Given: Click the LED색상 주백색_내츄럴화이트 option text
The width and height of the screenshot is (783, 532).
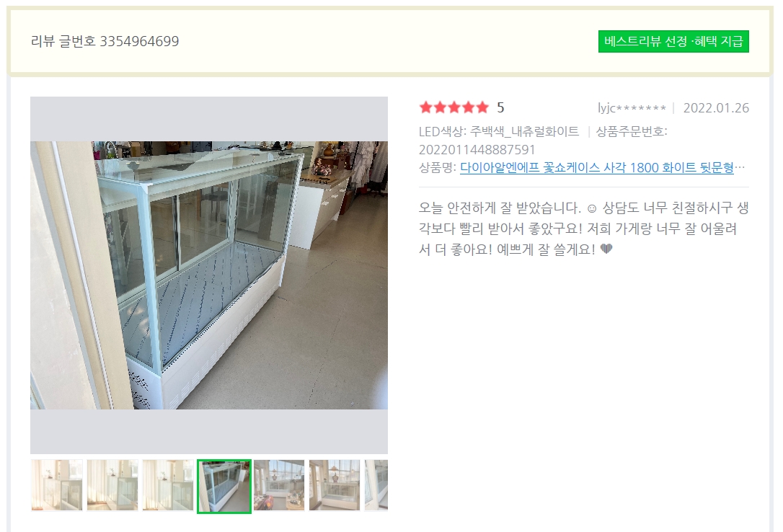Looking at the screenshot, I should tap(499, 132).
